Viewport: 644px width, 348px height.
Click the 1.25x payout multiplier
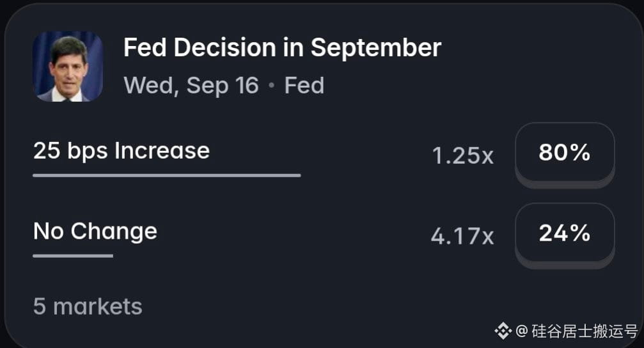(x=463, y=155)
